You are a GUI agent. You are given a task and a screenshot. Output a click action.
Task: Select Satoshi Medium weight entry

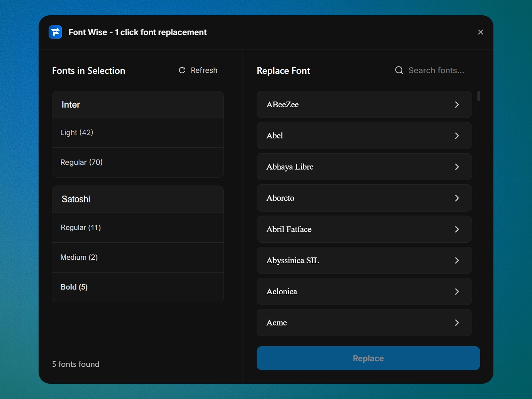click(138, 257)
